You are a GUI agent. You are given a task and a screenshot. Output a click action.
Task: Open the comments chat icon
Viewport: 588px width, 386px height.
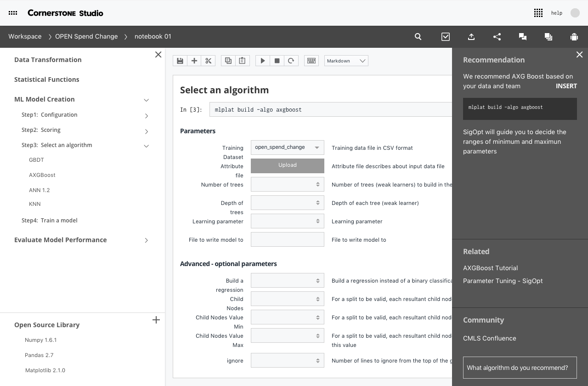[x=522, y=37]
